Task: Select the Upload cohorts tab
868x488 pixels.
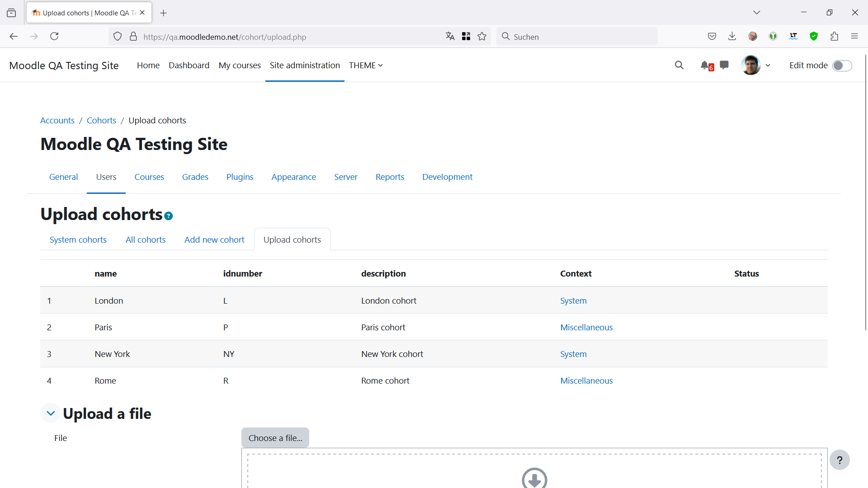Action: click(292, 240)
